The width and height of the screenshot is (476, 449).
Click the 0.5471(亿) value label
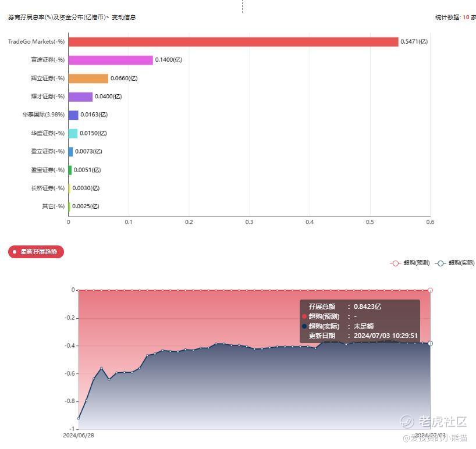[x=414, y=41]
